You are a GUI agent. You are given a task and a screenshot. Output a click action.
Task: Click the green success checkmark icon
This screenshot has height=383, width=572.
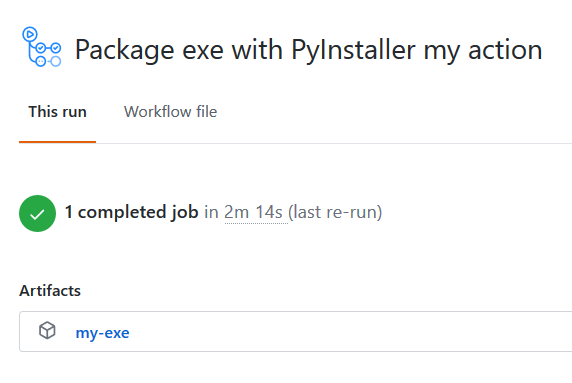37,213
